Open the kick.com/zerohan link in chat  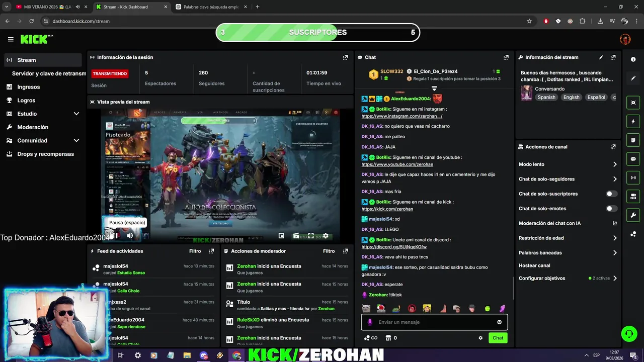click(x=387, y=209)
